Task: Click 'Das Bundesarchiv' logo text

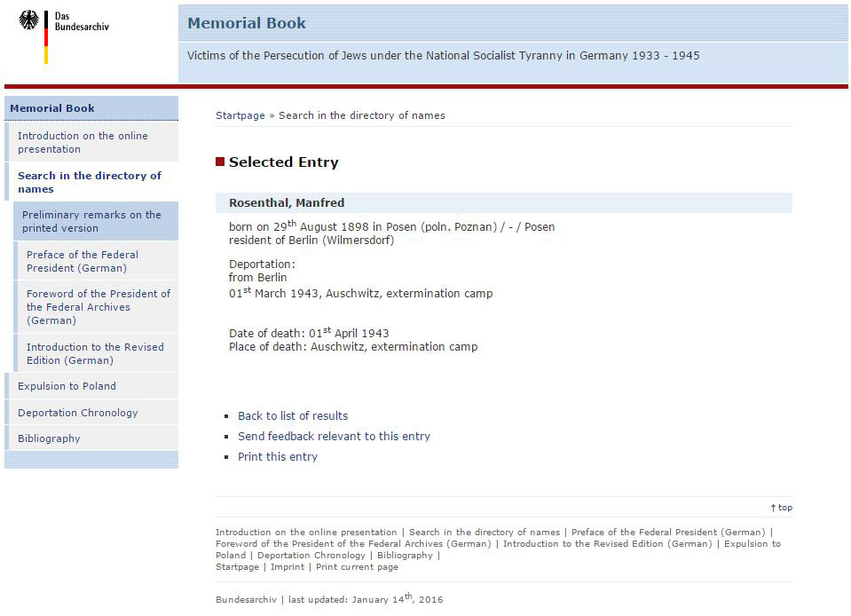Action: coord(82,21)
